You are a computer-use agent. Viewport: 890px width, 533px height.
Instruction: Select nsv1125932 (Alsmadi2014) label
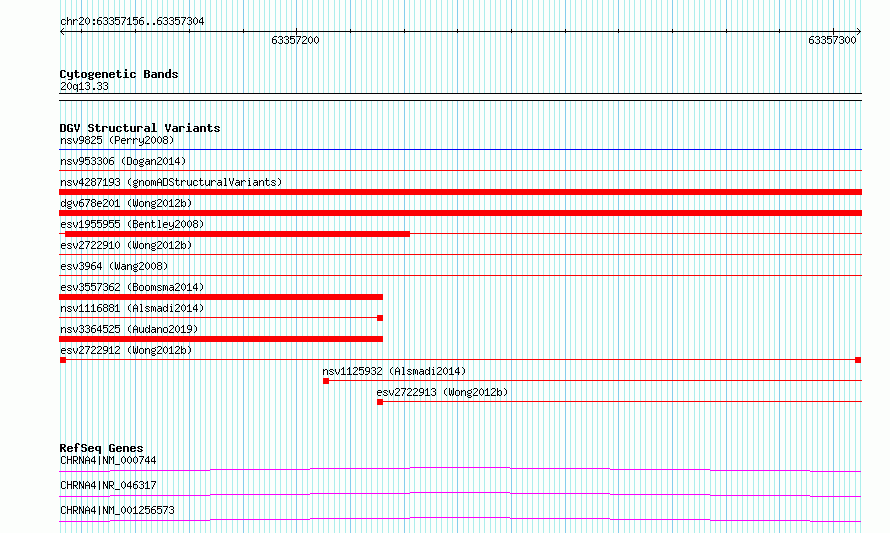(394, 371)
